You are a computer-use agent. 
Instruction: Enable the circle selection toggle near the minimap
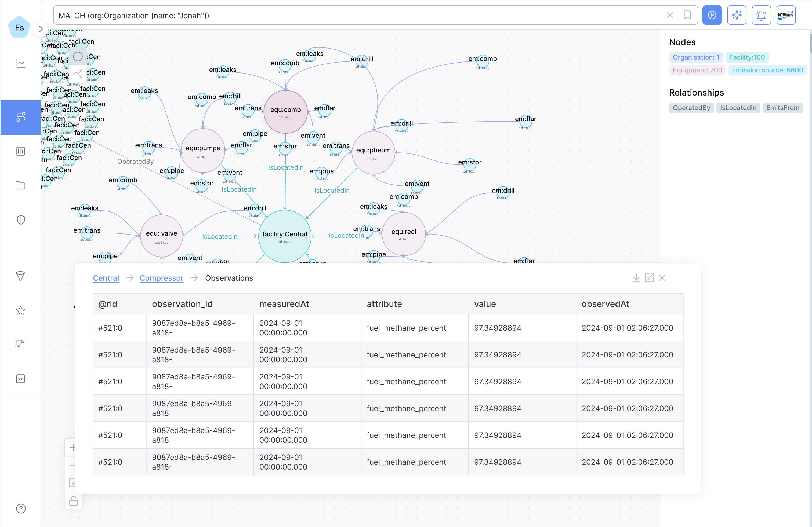(x=77, y=56)
